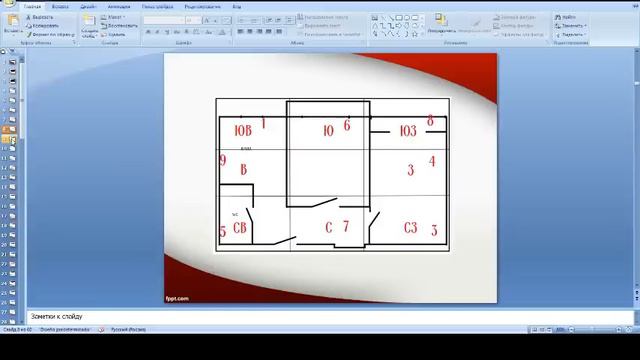
Task: Click the clear formatting icon
Action: click(x=227, y=20)
